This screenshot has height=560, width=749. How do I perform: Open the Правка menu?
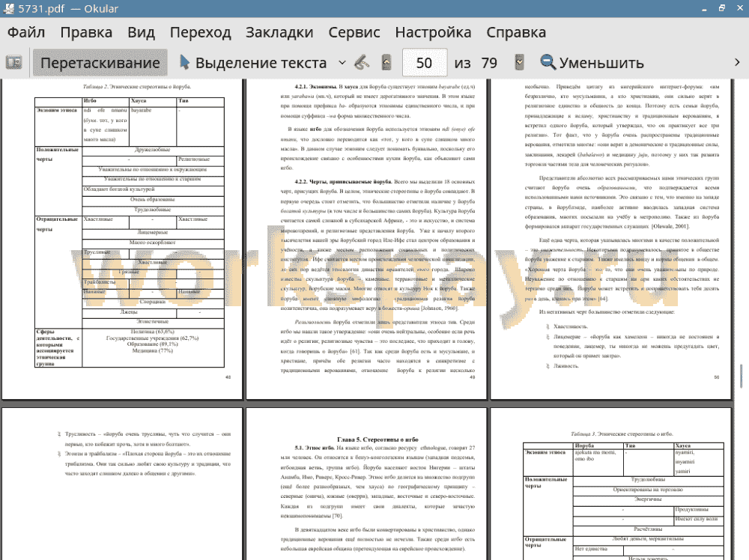pos(86,32)
